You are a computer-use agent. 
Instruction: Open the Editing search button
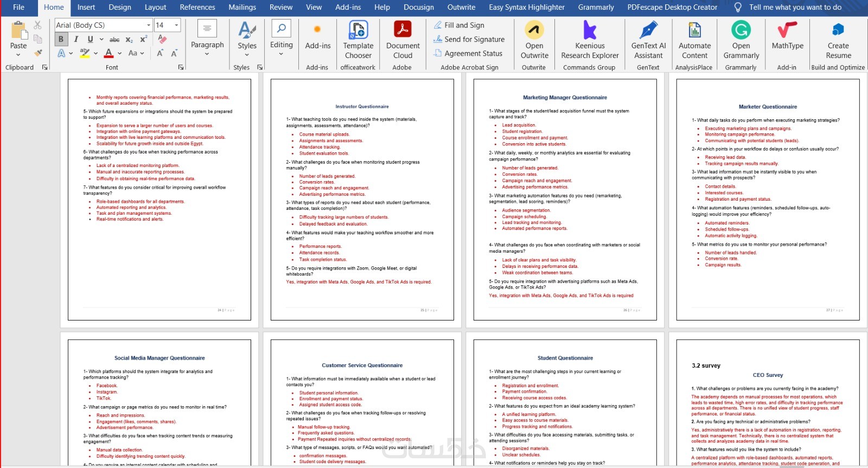282,38
